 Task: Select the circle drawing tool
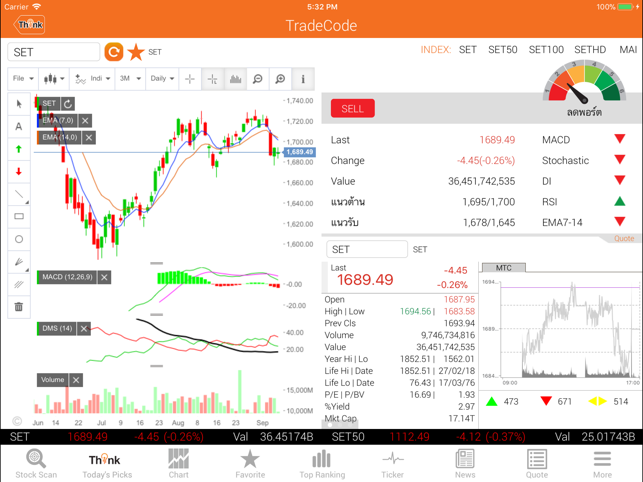(19, 239)
